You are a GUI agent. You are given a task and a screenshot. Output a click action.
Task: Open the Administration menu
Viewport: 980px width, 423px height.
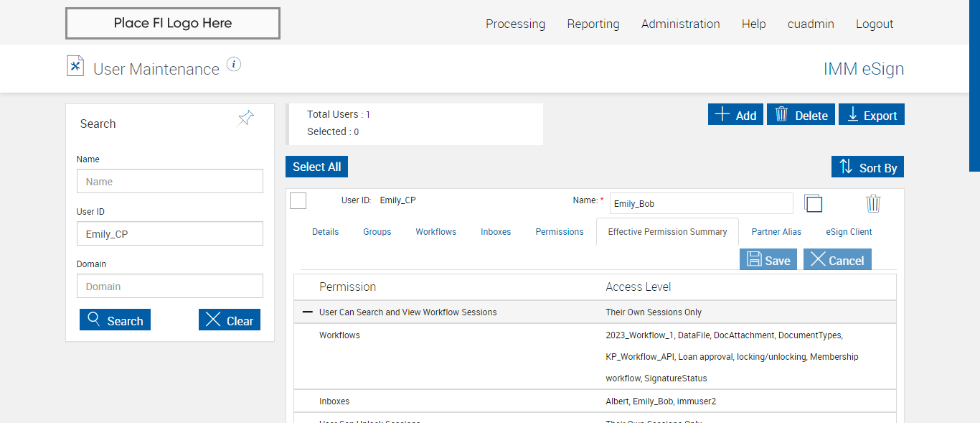pyautogui.click(x=680, y=24)
